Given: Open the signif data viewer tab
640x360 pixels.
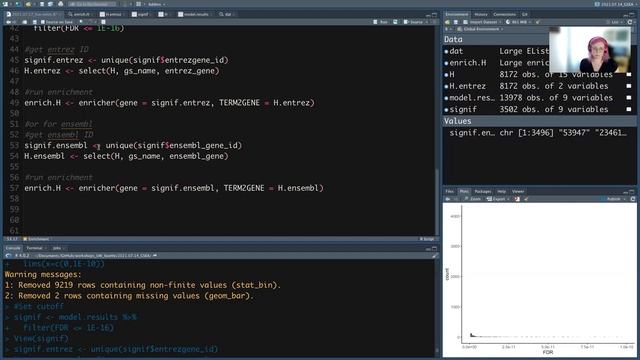Looking at the screenshot, I should pos(142,14).
